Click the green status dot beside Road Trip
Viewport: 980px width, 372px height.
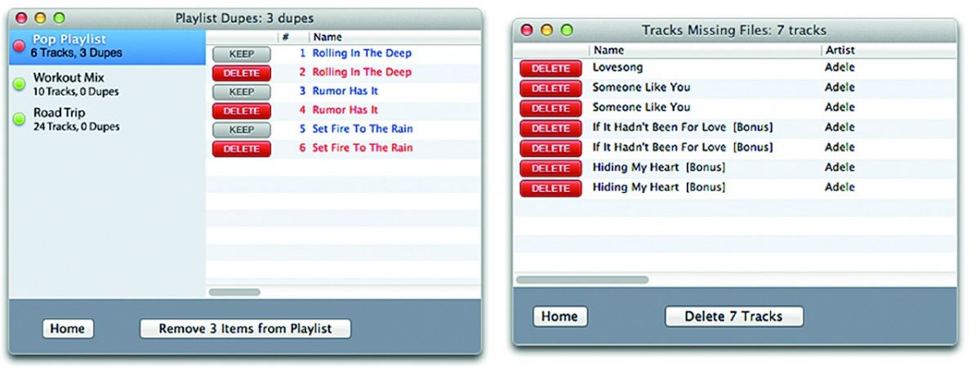tap(20, 119)
